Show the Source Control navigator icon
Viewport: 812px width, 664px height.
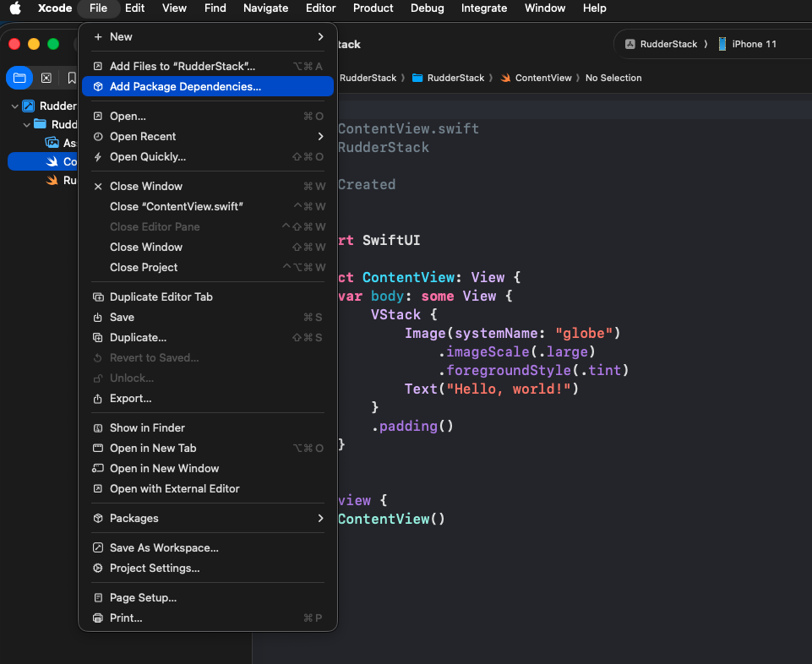46,78
